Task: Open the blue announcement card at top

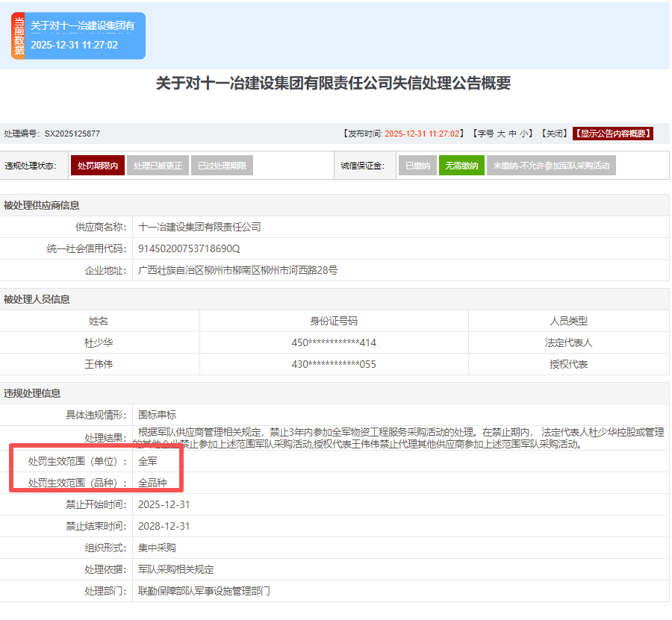Action: click(x=84, y=36)
